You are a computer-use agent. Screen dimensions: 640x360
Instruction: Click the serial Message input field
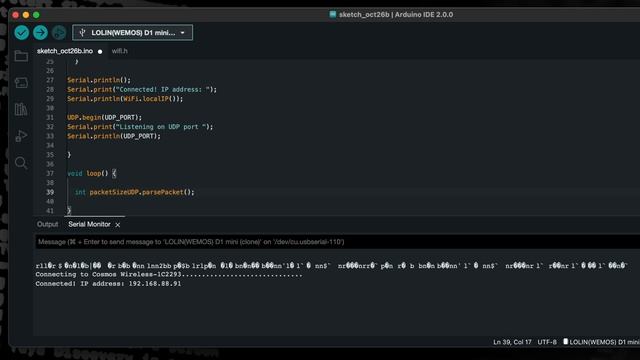[x=337, y=242]
